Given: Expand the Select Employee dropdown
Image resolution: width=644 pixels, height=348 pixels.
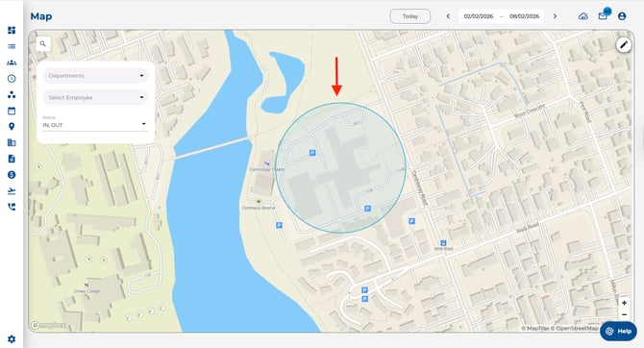Looking at the screenshot, I should [96, 97].
